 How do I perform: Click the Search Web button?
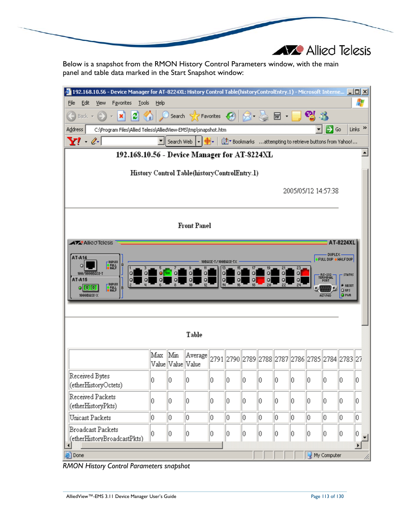tap(181, 141)
